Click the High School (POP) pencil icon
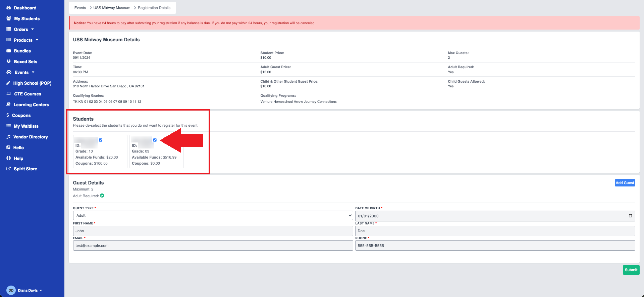644x297 pixels. [x=8, y=83]
